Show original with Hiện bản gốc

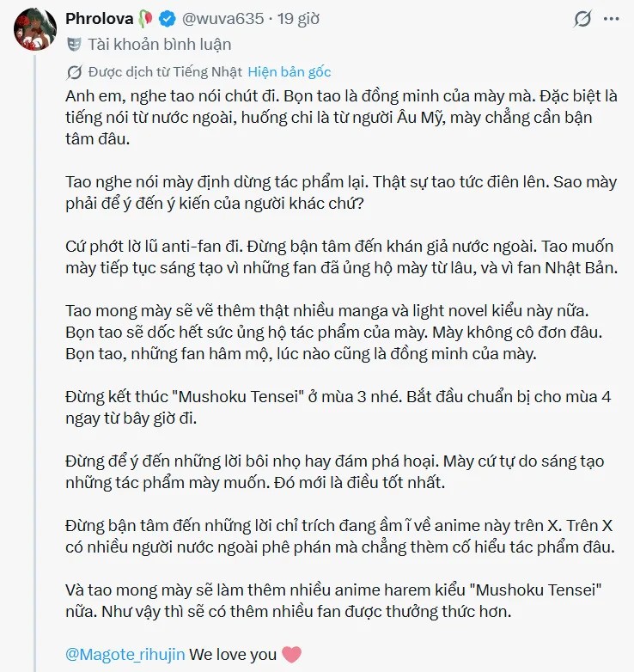pos(290,72)
